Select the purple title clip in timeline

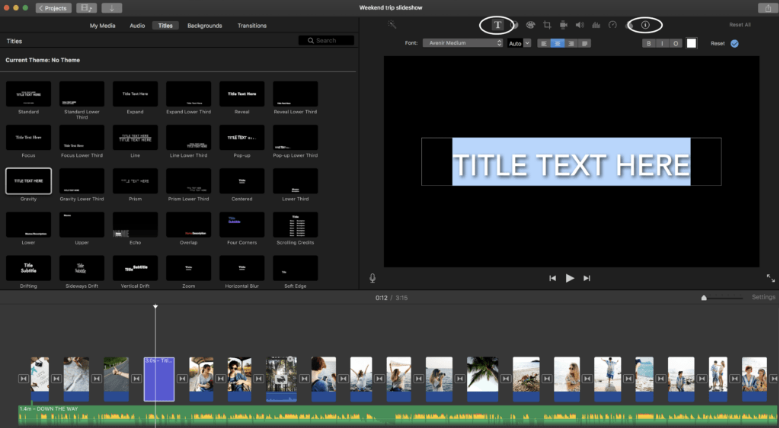tap(159, 379)
